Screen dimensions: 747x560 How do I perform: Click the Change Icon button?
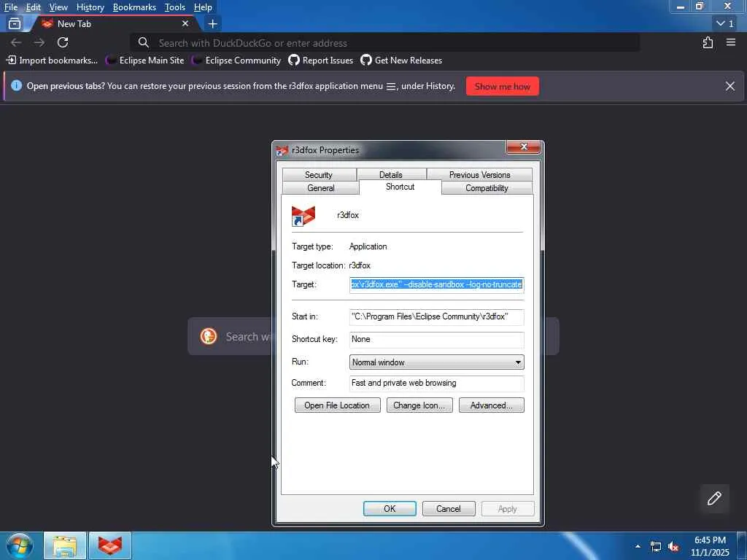[419, 405]
